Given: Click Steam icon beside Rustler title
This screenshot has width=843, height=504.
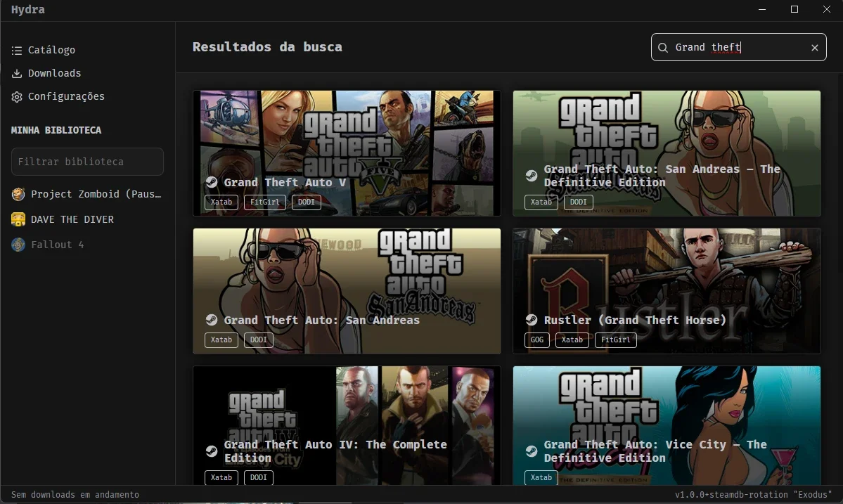Looking at the screenshot, I should [x=531, y=320].
